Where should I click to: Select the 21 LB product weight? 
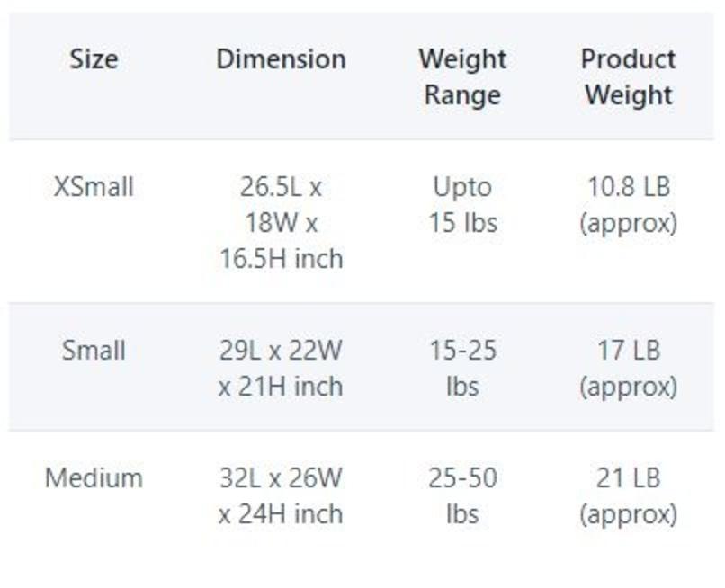pyautogui.click(x=628, y=477)
